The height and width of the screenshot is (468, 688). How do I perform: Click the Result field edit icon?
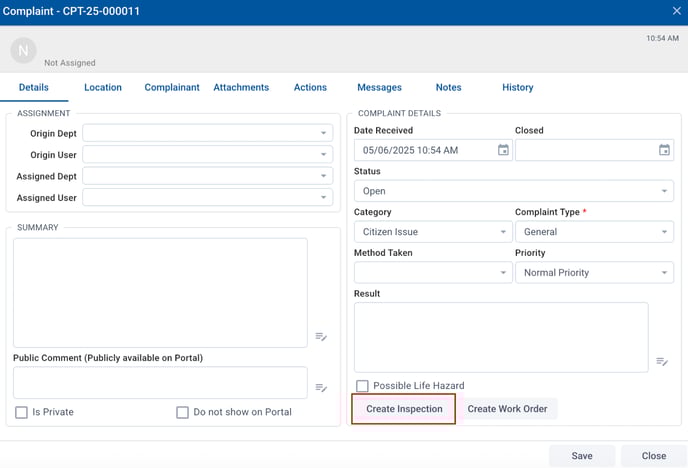click(661, 361)
